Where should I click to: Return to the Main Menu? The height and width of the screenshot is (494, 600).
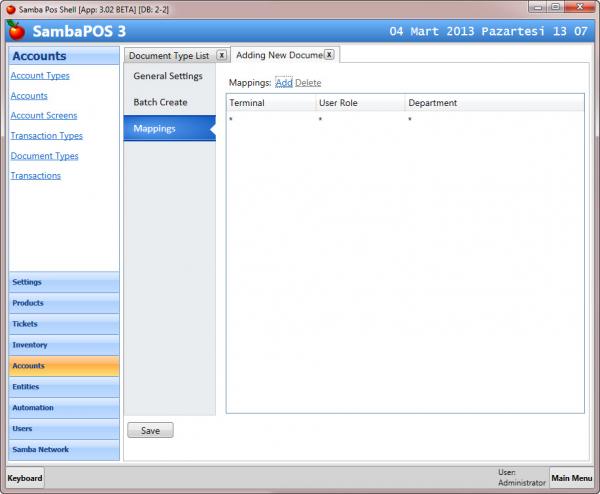coord(574,478)
